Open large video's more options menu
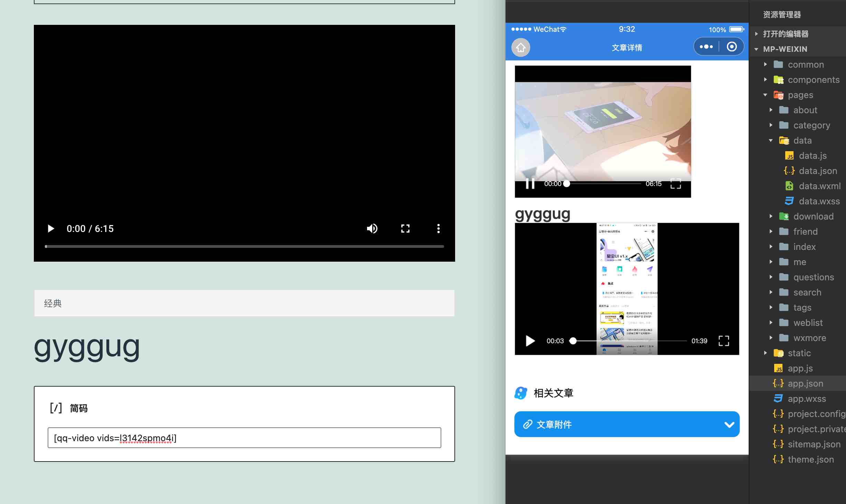 click(438, 229)
